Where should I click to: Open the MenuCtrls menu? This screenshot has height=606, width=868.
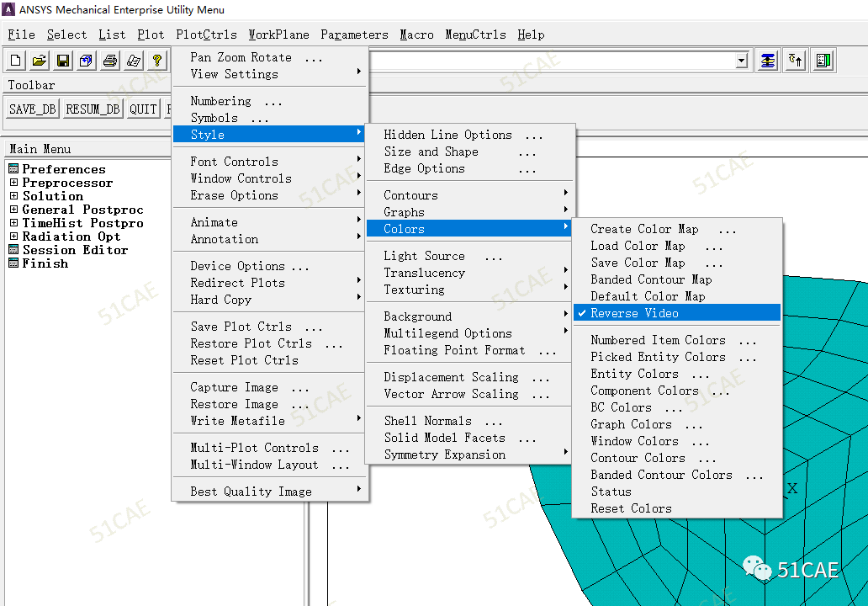pyautogui.click(x=475, y=35)
